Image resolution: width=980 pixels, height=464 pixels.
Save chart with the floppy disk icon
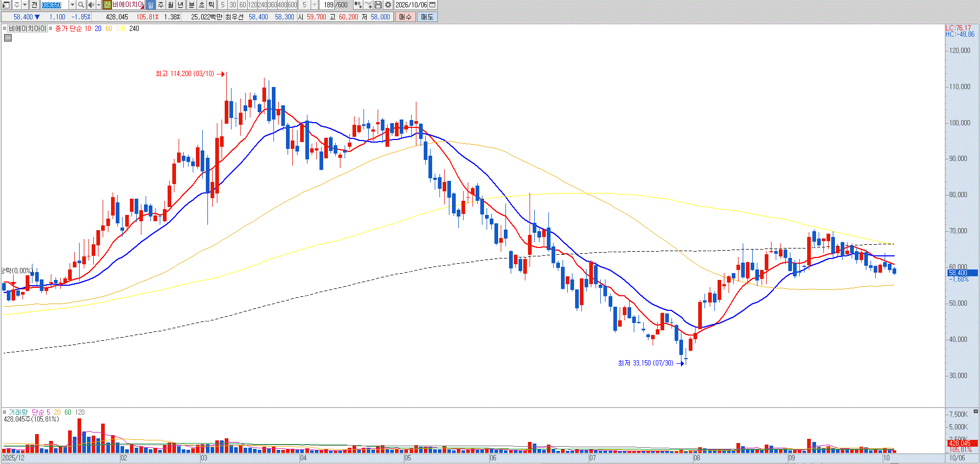[378, 5]
